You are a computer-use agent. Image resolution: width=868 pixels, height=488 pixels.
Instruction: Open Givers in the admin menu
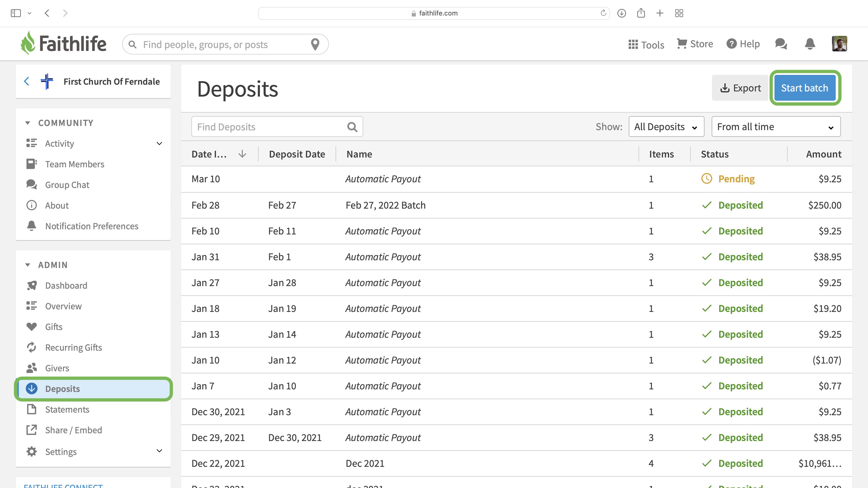tap(57, 368)
